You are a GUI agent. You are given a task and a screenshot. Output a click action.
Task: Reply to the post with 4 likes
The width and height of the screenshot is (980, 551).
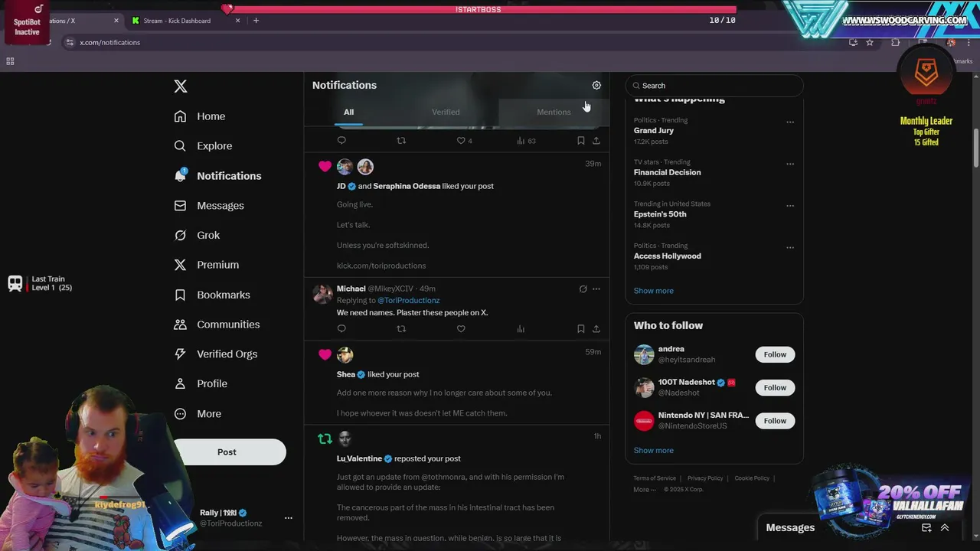(x=341, y=141)
